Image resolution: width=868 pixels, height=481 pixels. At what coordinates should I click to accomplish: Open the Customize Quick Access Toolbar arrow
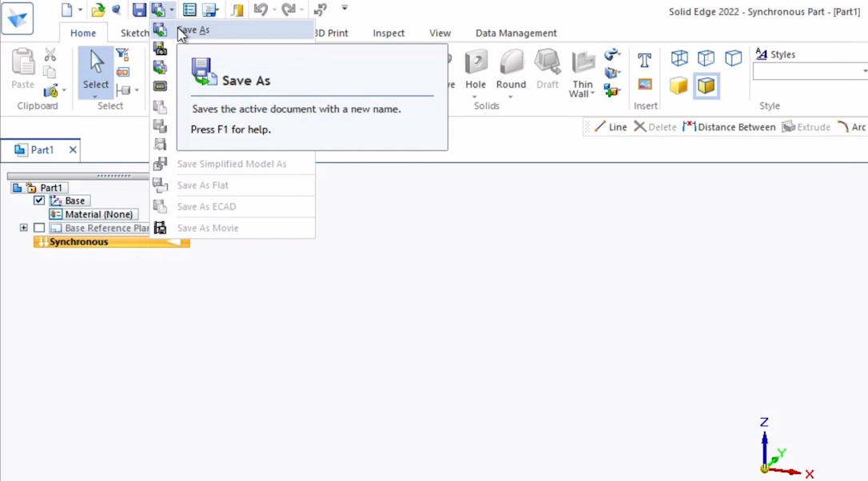pyautogui.click(x=344, y=8)
